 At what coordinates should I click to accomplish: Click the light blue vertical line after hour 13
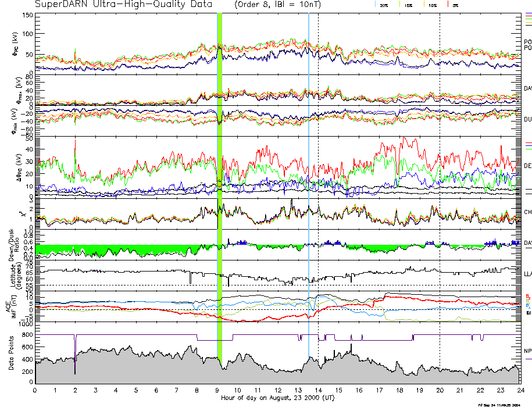(308, 174)
